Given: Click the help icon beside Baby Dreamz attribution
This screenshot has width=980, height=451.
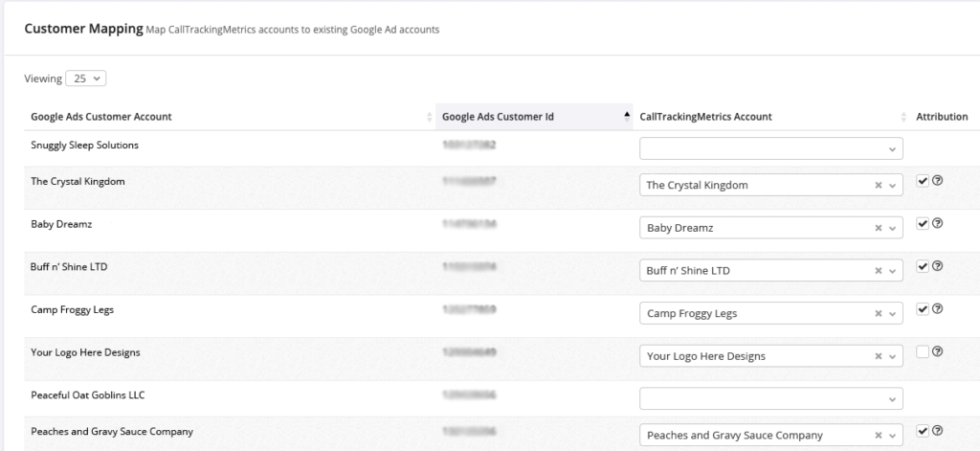Looking at the screenshot, I should pyautogui.click(x=938, y=223).
